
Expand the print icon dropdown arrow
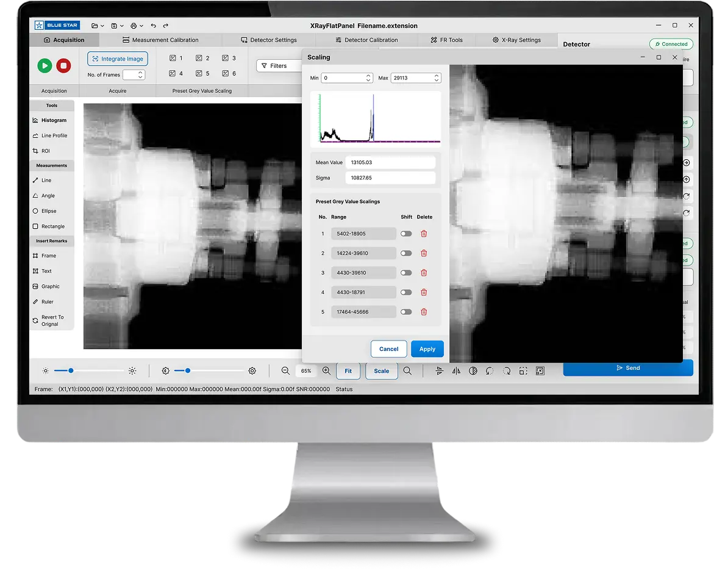pyautogui.click(x=141, y=26)
